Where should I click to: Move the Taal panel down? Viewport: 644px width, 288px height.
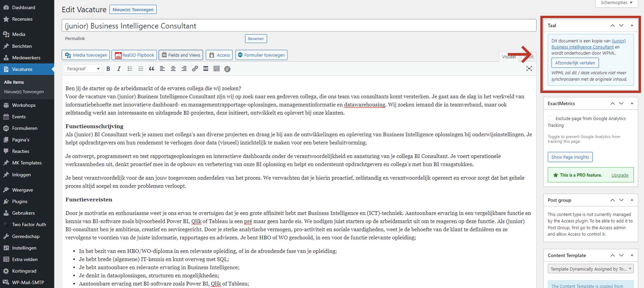pyautogui.click(x=621, y=26)
